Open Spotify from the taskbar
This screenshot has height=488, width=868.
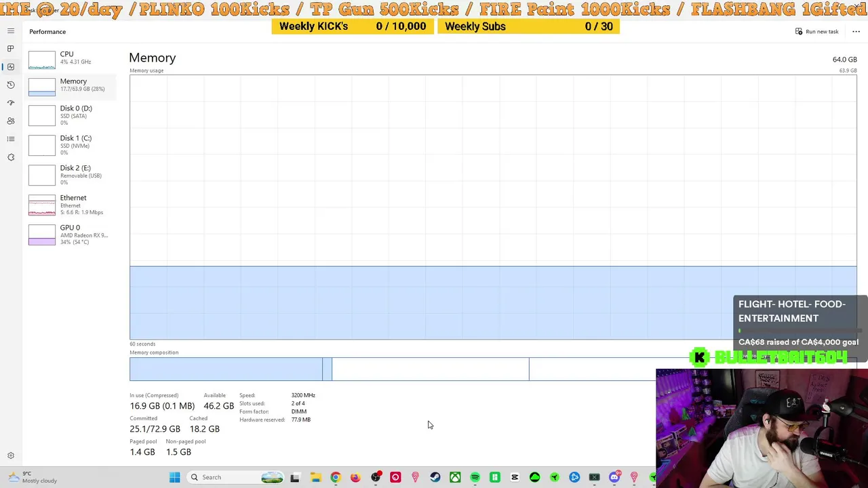(x=475, y=477)
